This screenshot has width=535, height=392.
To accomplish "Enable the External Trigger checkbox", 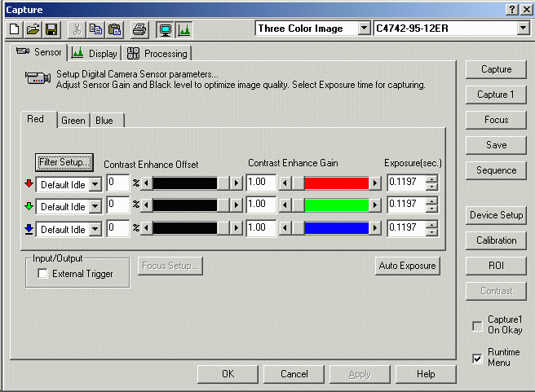I will pyautogui.click(x=42, y=274).
